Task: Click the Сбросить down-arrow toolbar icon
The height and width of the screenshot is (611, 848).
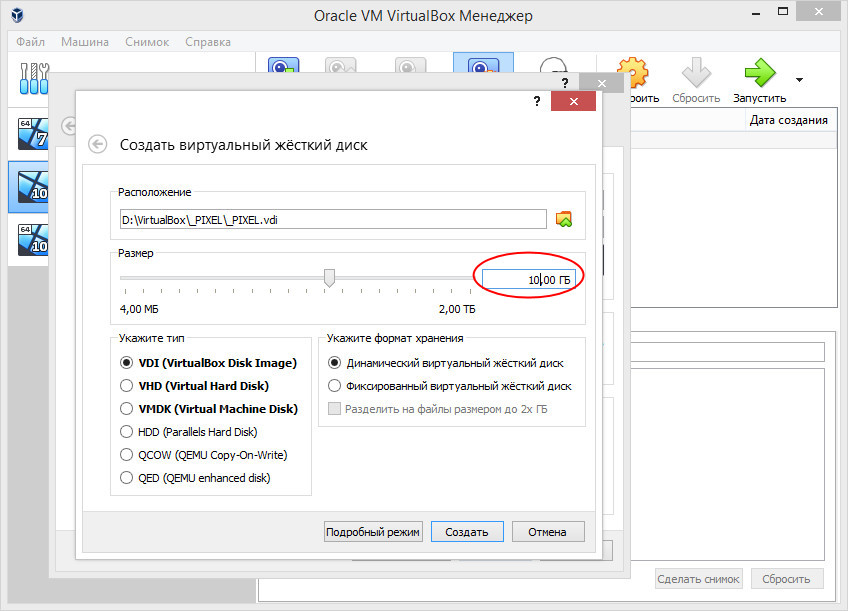Action: click(x=695, y=72)
